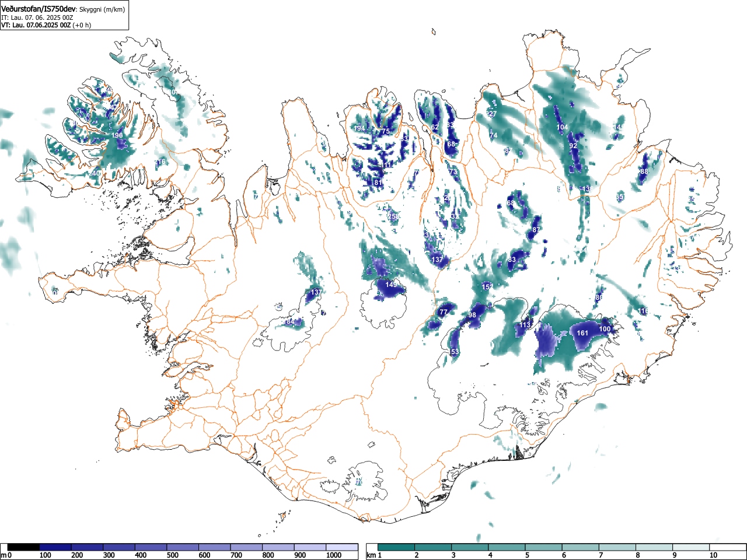Click the '5' tick on the km legend

tap(527, 555)
